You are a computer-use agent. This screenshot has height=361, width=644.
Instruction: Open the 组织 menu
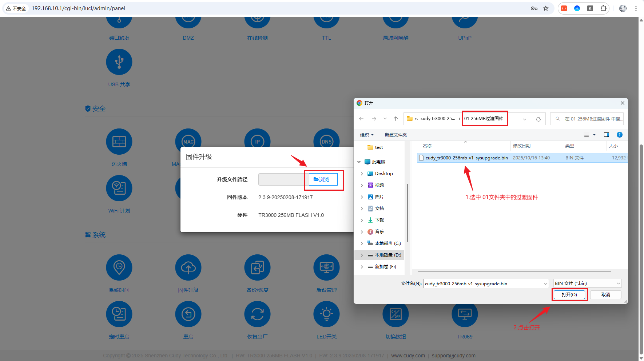tap(367, 135)
